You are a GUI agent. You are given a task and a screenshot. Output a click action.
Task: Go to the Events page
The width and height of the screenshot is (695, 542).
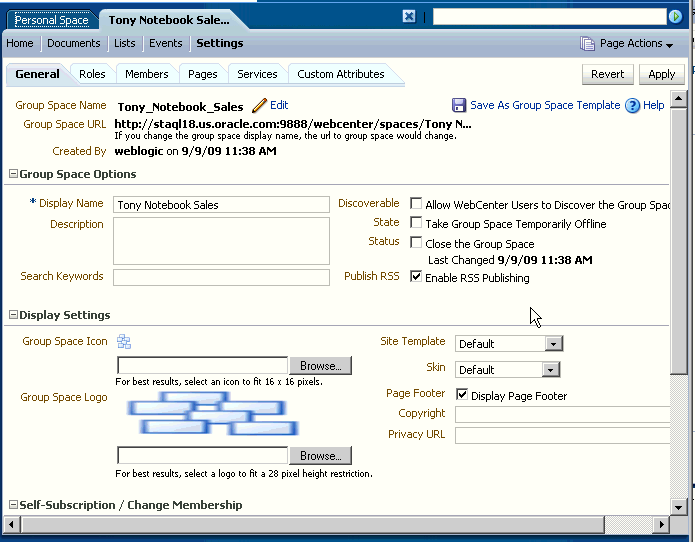tap(166, 43)
